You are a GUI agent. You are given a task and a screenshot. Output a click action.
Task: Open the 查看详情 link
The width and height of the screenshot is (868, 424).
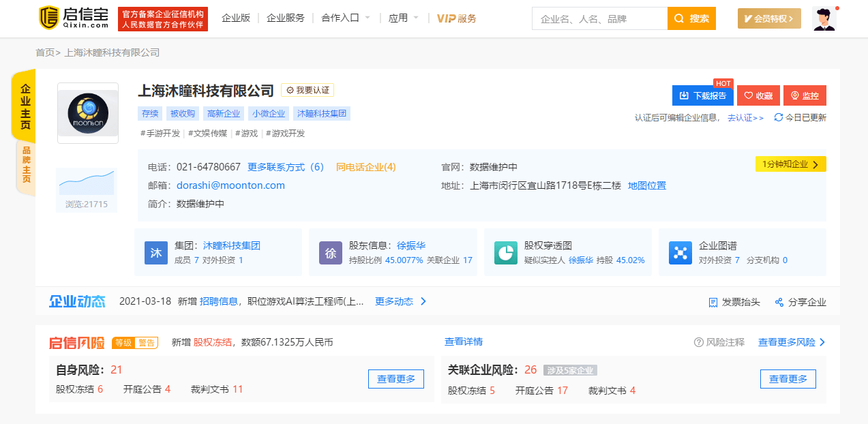[464, 342]
